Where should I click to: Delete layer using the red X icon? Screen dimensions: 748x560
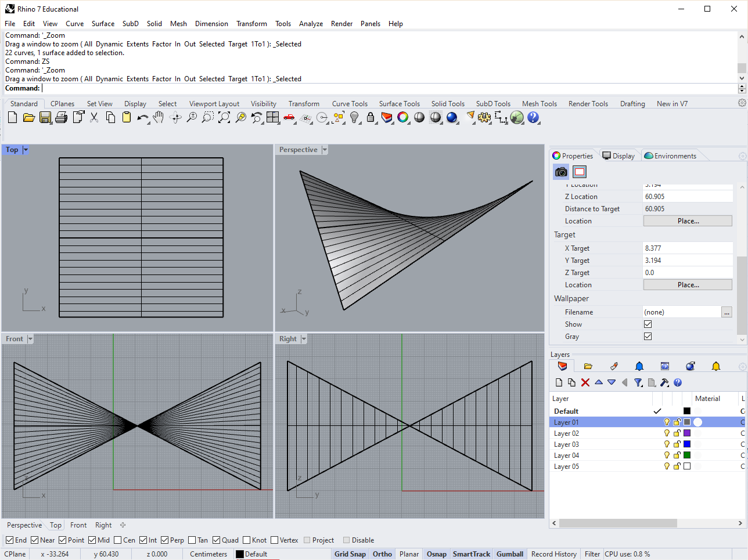(585, 382)
